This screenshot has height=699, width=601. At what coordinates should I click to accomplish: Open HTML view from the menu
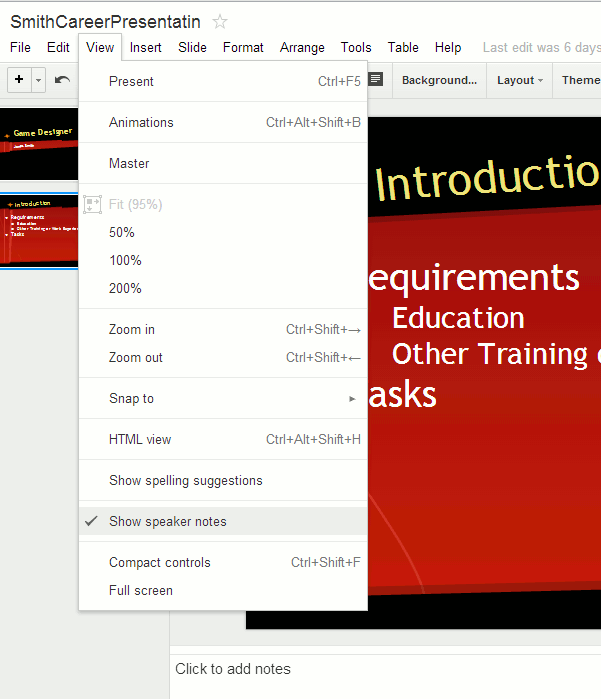tap(223, 440)
